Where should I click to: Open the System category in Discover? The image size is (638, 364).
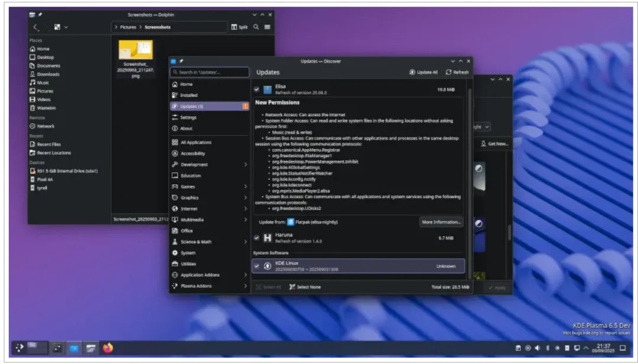coord(210,252)
